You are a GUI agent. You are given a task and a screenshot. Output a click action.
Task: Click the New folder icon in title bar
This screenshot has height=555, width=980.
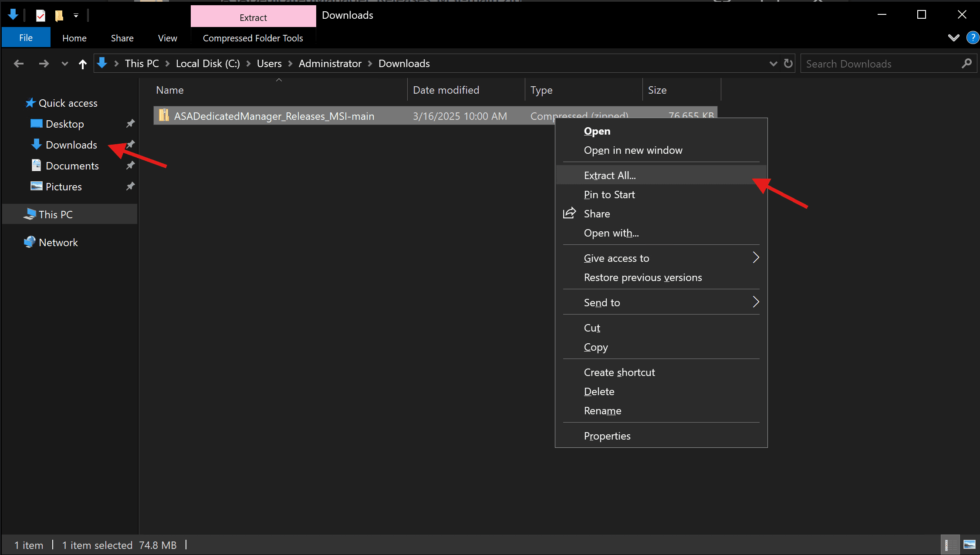pyautogui.click(x=59, y=16)
